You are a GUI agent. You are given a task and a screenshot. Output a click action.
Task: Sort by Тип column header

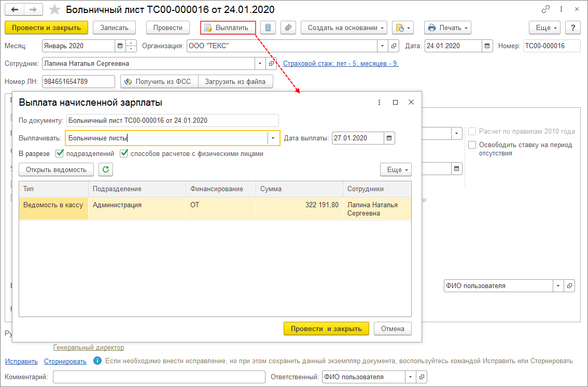point(53,189)
